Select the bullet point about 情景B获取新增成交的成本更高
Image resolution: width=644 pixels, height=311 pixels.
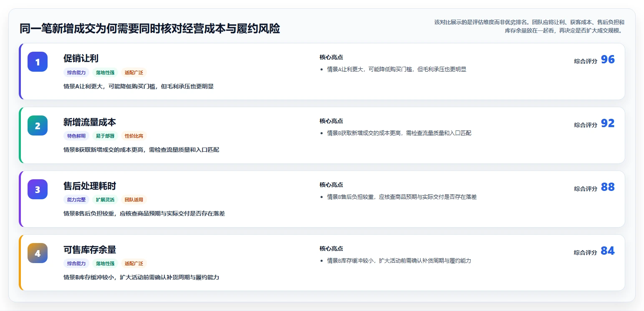(x=399, y=133)
